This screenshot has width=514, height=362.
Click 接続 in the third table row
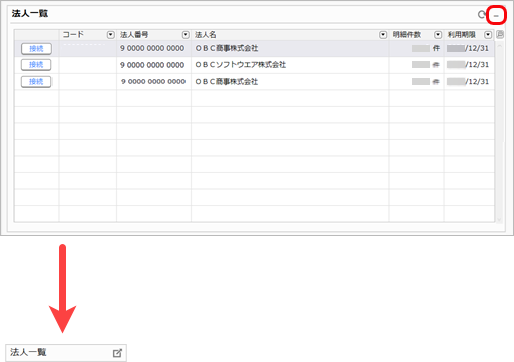(x=36, y=82)
